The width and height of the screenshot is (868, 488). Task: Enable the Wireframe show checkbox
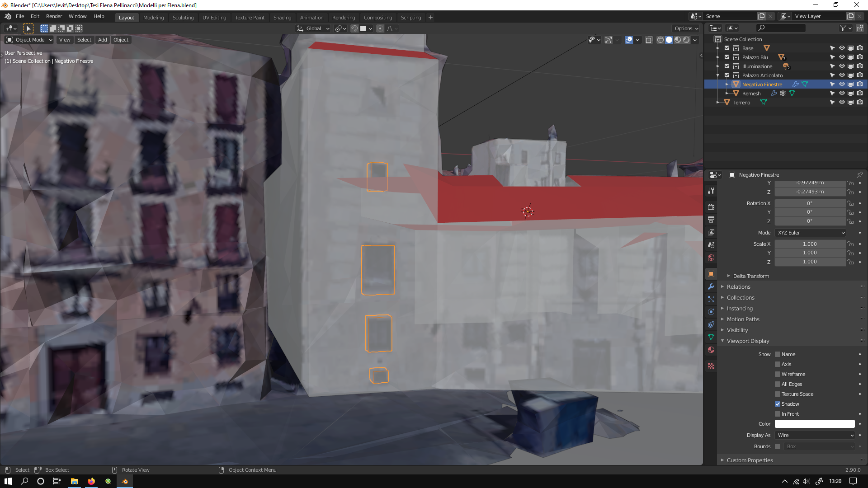[778, 374]
